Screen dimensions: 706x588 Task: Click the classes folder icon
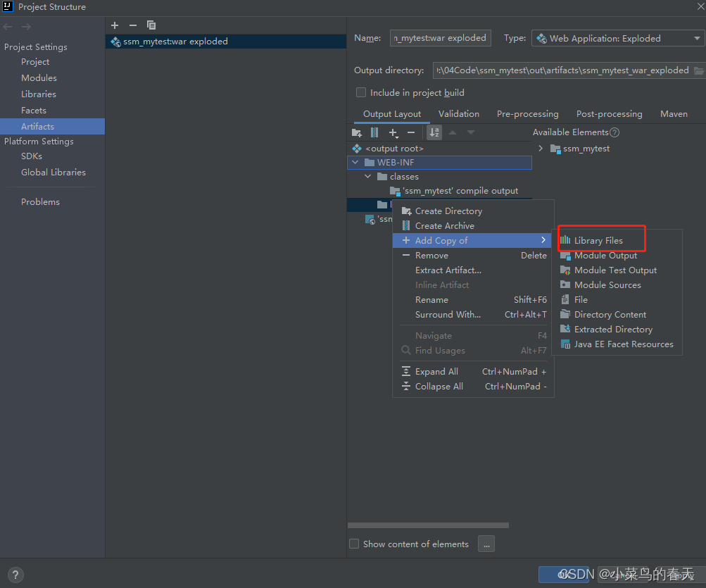[382, 177]
